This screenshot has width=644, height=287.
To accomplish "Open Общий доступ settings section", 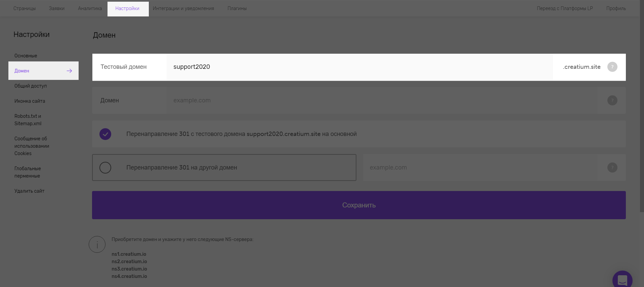I will (31, 86).
